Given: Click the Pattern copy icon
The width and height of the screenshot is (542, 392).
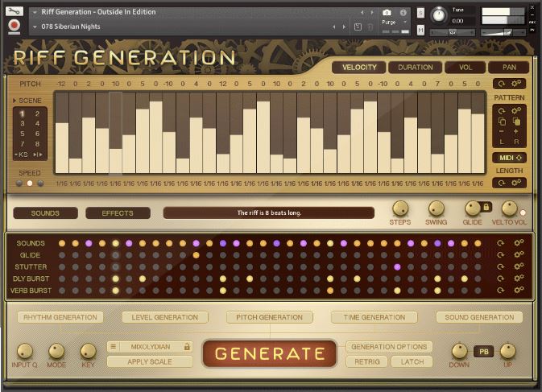Looking at the screenshot, I should pyautogui.click(x=502, y=122).
